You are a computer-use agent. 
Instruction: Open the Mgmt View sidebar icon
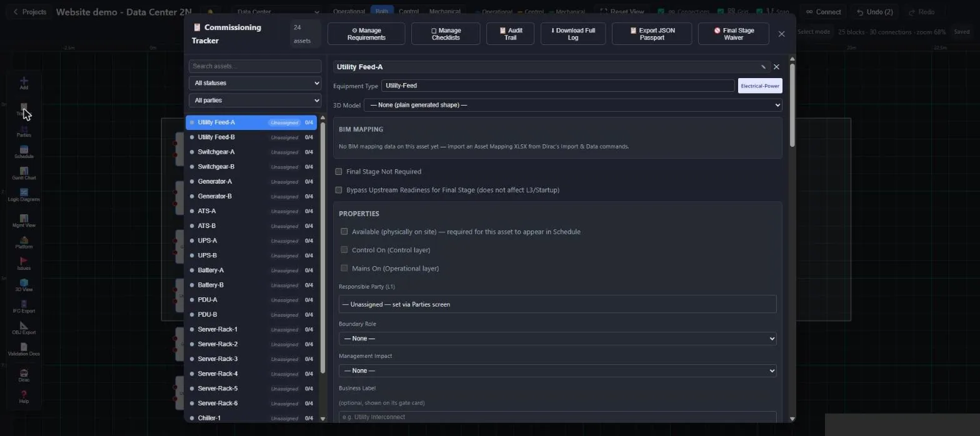point(24,221)
